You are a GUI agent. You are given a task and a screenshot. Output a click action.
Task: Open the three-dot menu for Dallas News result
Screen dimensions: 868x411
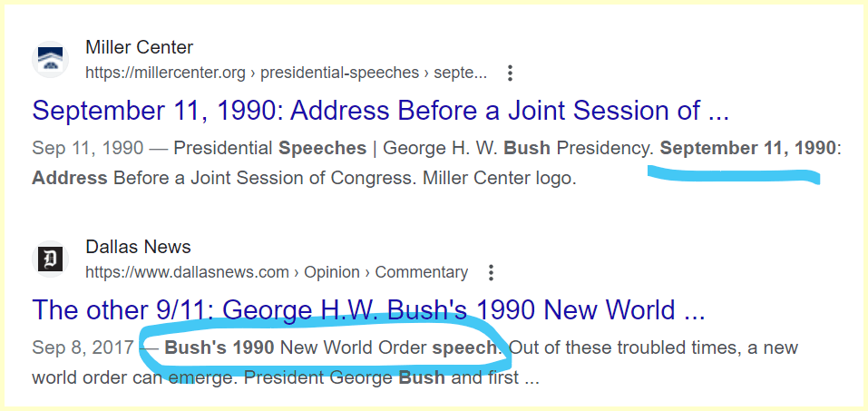tap(491, 272)
